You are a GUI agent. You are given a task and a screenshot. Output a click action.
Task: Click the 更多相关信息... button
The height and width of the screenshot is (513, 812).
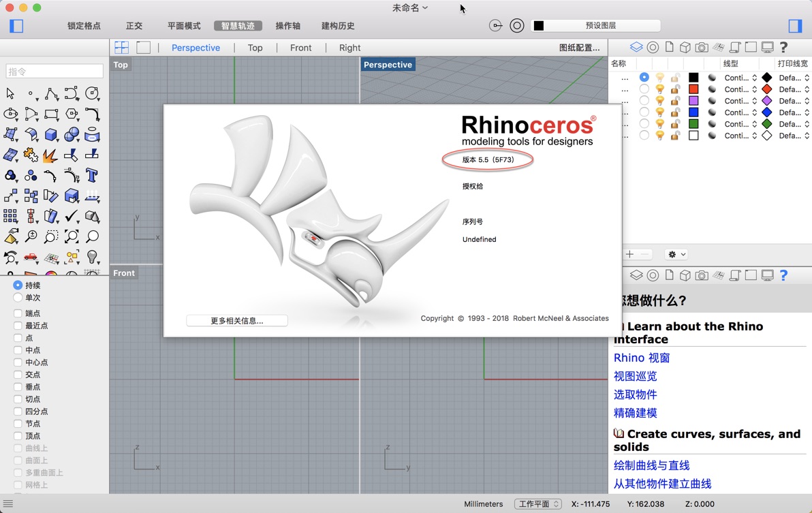pos(236,321)
